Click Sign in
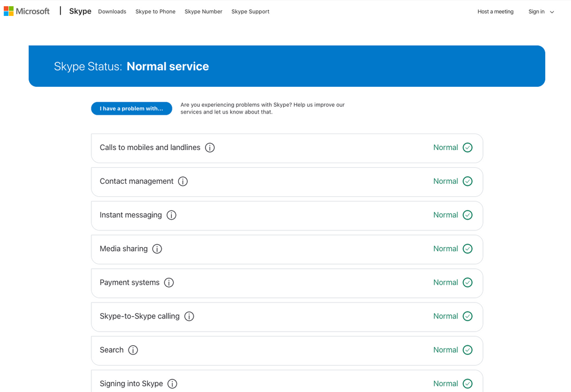 click(536, 11)
